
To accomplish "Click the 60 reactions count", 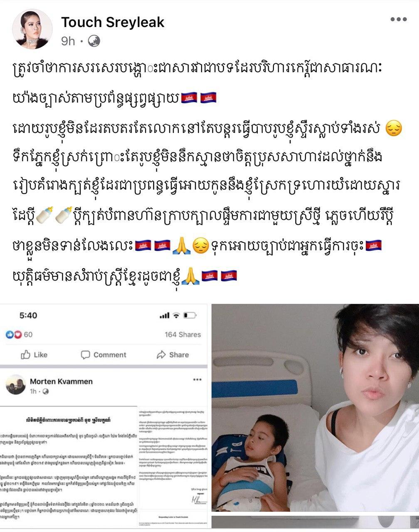I will pos(28,335).
